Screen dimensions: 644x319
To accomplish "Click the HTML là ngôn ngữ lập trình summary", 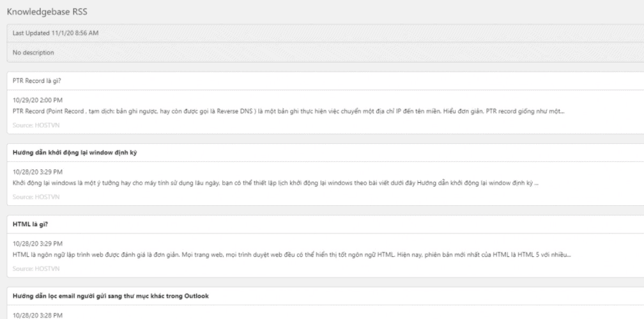I will (x=292, y=255).
